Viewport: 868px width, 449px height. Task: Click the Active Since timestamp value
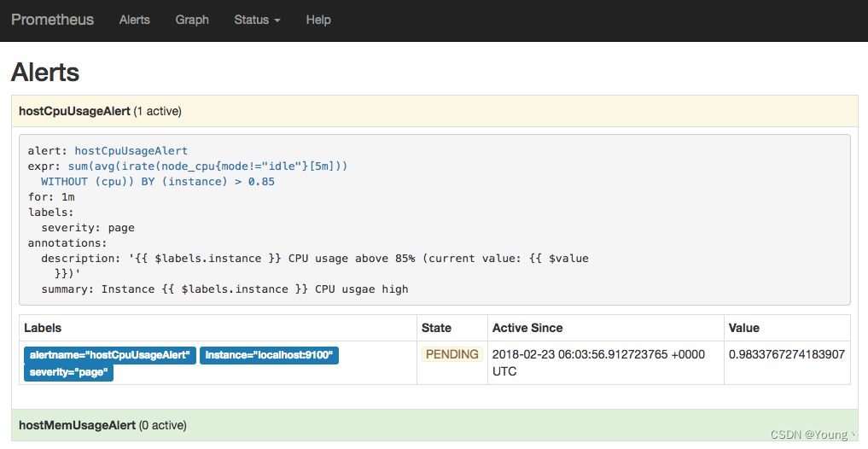click(598, 363)
